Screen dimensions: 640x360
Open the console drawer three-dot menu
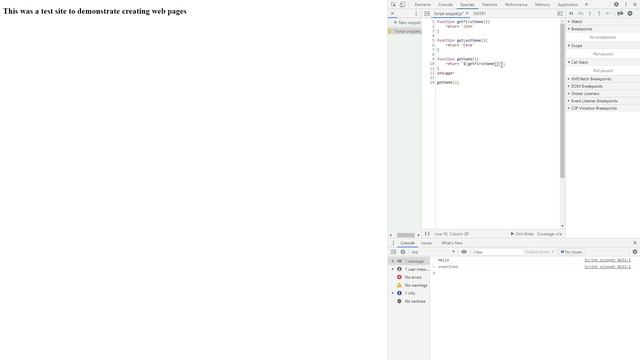[x=393, y=243]
